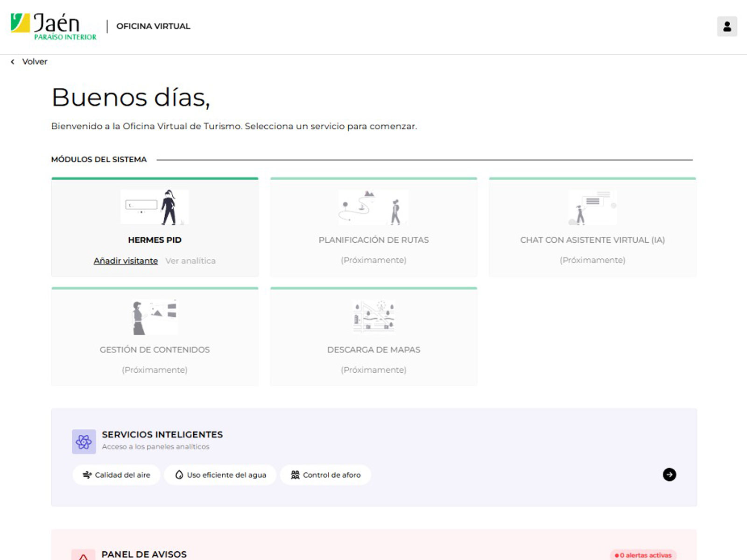Click the Panel de Avisos warning icon
Image resolution: width=747 pixels, height=560 pixels.
pos(84,554)
